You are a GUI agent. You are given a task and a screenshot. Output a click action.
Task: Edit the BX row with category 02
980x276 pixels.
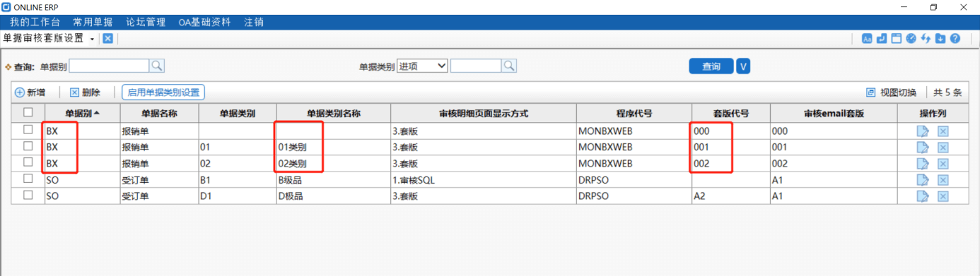click(922, 164)
